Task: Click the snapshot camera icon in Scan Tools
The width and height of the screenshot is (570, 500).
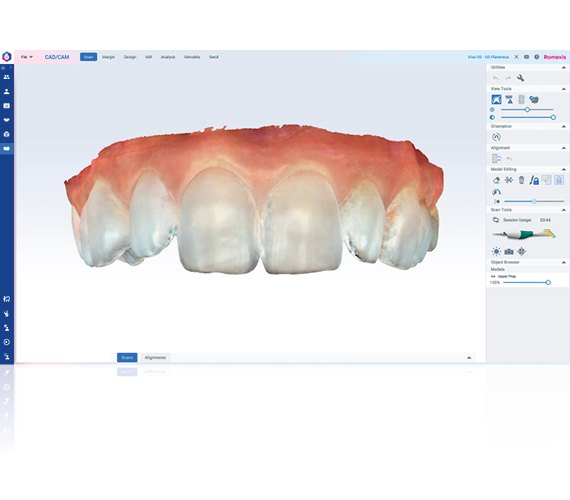Action: [x=509, y=251]
